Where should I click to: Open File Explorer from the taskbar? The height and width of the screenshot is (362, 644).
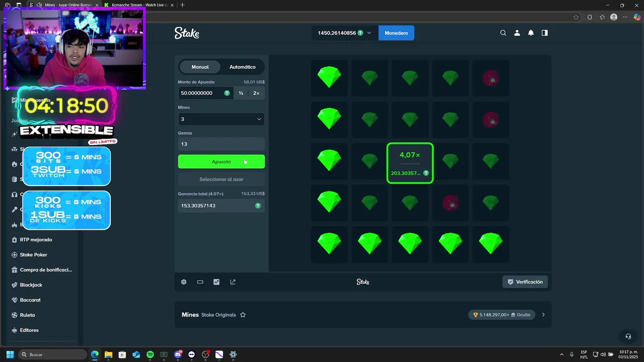[x=108, y=354]
